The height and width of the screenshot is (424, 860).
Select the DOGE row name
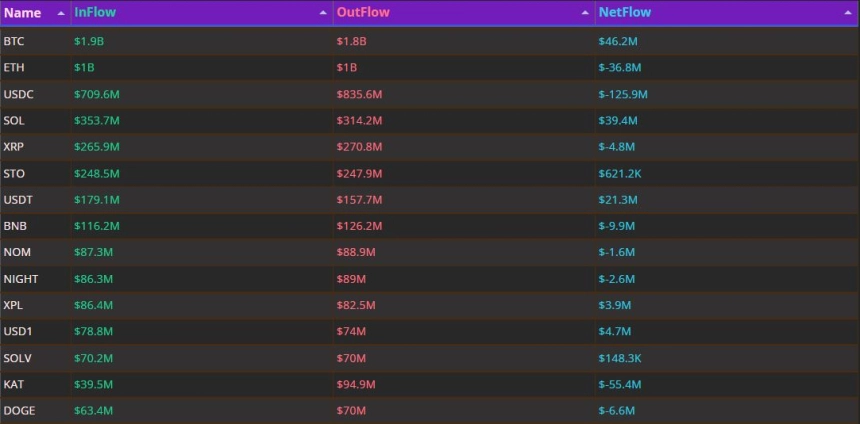click(x=19, y=410)
